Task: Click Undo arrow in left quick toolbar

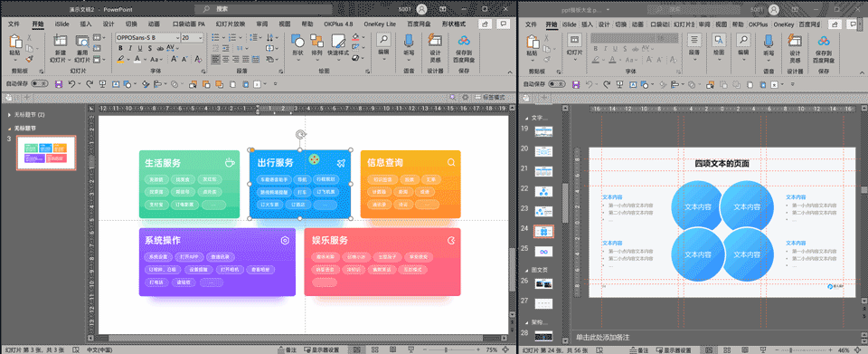Action: [72, 83]
